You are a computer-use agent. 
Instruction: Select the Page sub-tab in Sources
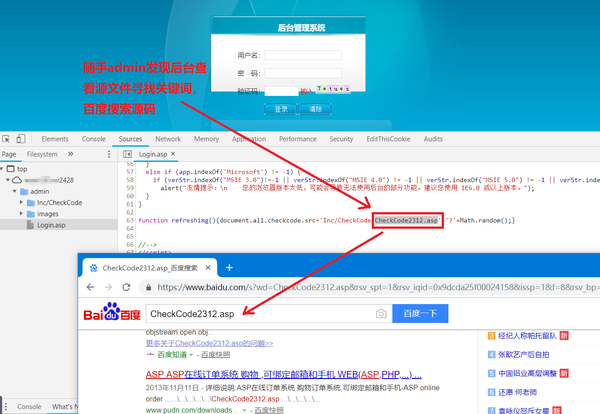click(x=9, y=154)
